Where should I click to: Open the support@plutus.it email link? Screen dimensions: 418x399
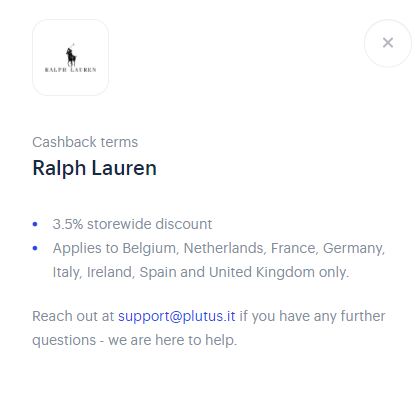coord(177,316)
